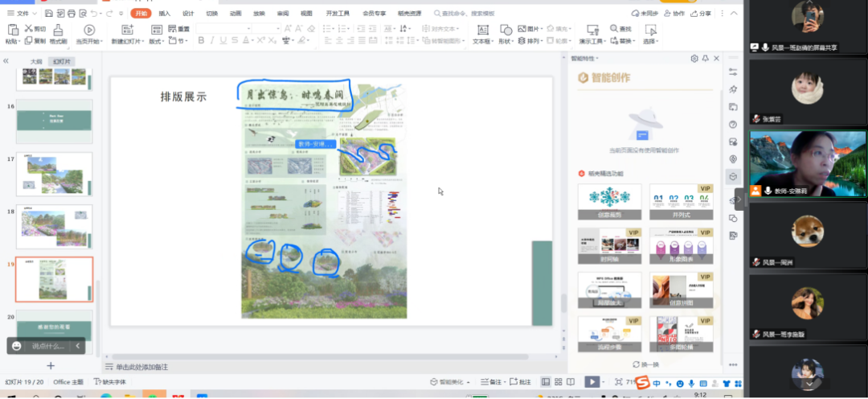Collapse the ribbon with the chevron

click(x=734, y=14)
